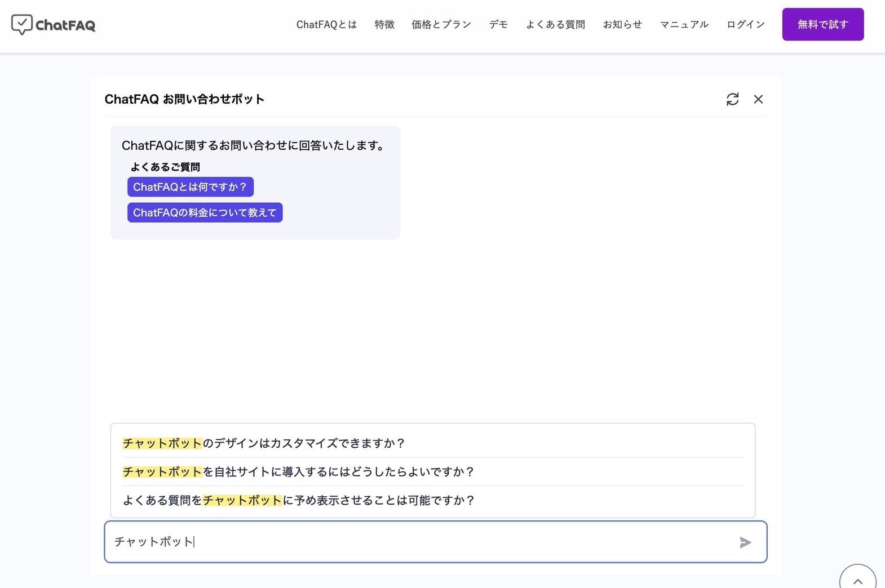The height and width of the screenshot is (588, 885).
Task: Focus the chat message input field
Action: 417,542
